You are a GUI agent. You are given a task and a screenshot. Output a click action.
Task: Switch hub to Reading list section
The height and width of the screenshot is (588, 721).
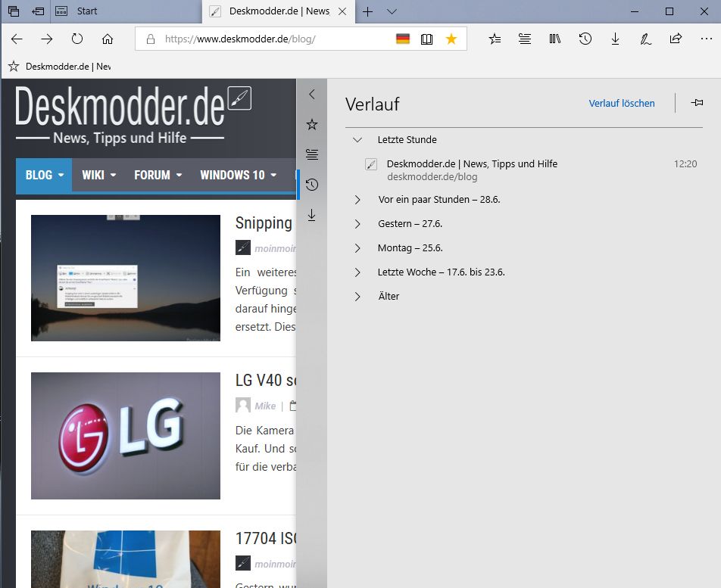(312, 154)
